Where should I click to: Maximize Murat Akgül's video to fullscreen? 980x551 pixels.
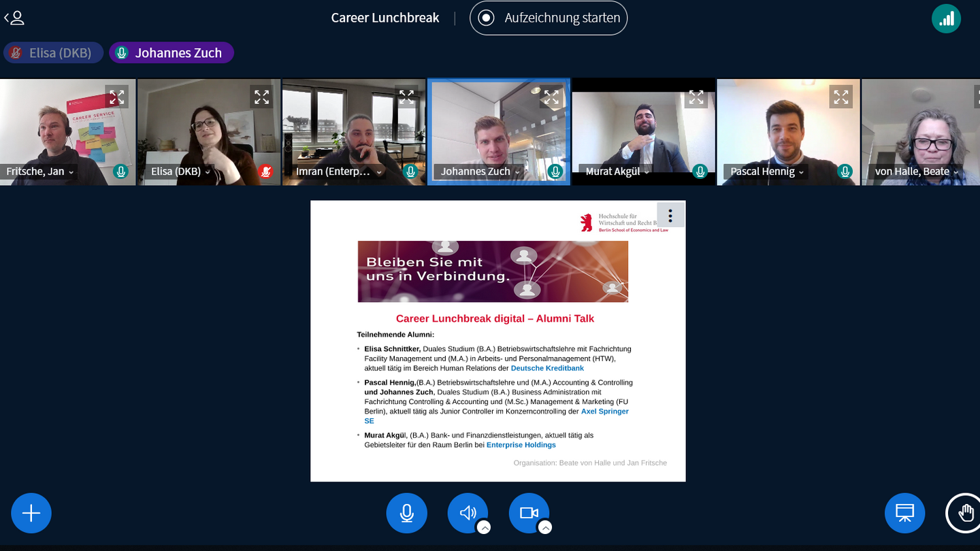(696, 97)
